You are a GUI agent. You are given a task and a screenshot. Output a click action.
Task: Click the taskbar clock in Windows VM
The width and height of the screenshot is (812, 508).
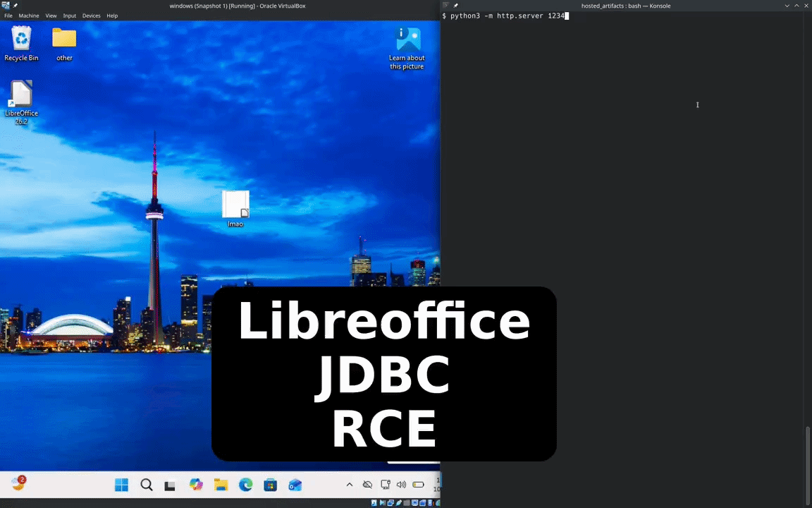tap(437, 485)
